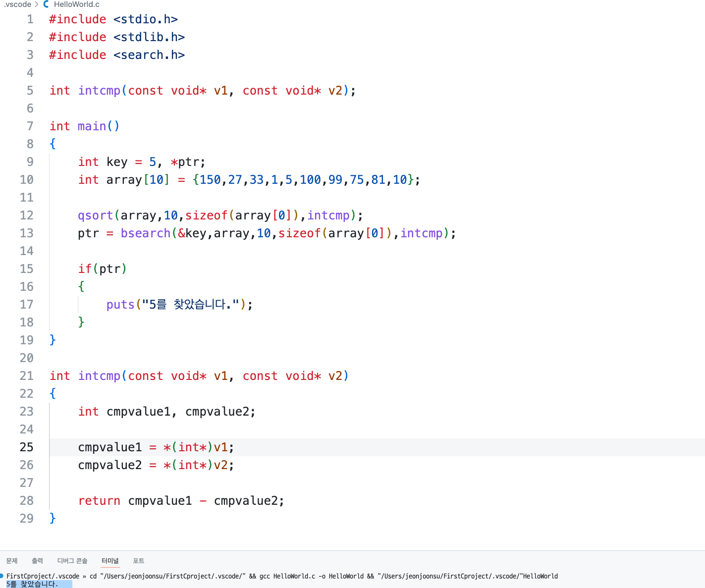
Task: Click '&key' argument on line 13
Action: coord(192,233)
